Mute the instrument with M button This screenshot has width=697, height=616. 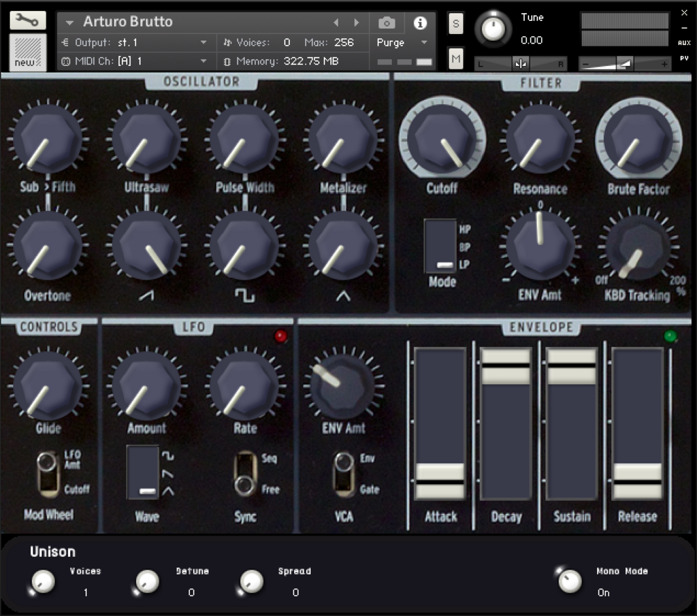(x=456, y=58)
